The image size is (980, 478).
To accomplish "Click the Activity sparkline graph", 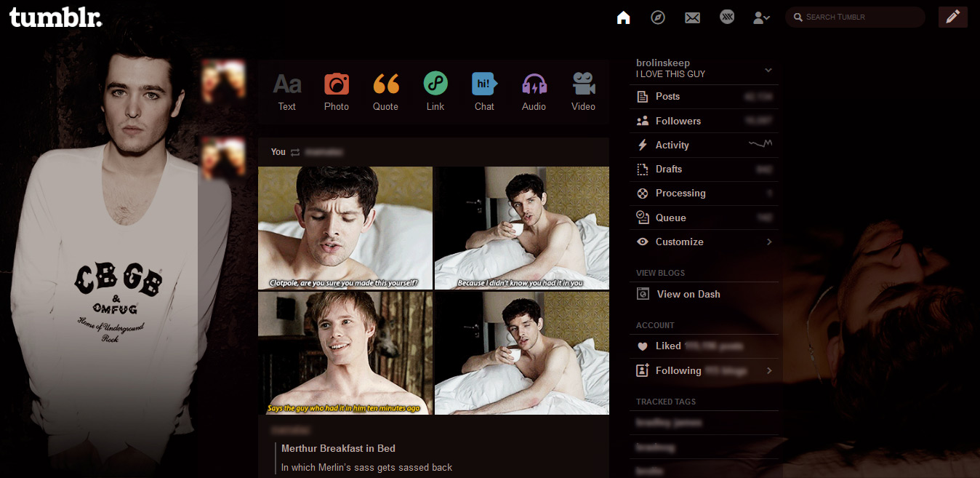I will (x=760, y=144).
